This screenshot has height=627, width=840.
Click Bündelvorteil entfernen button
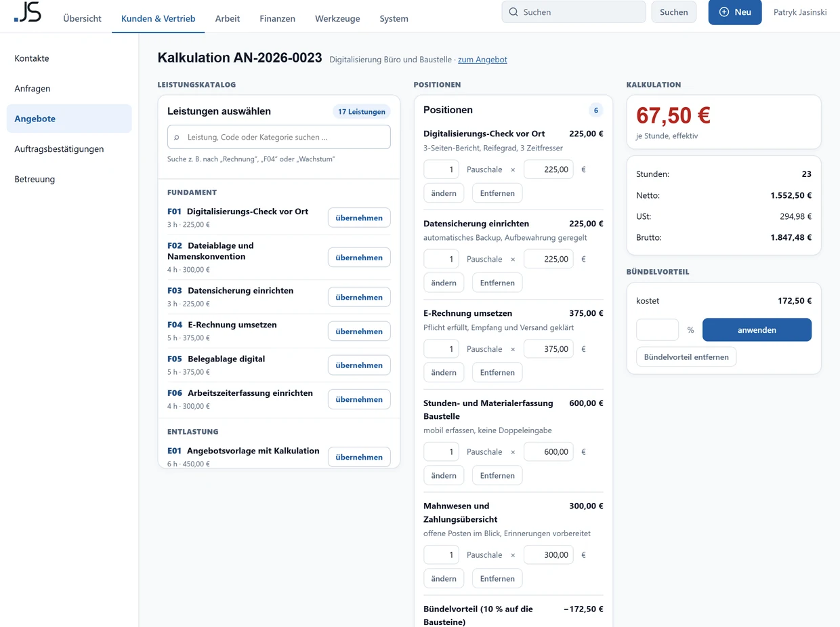686,357
